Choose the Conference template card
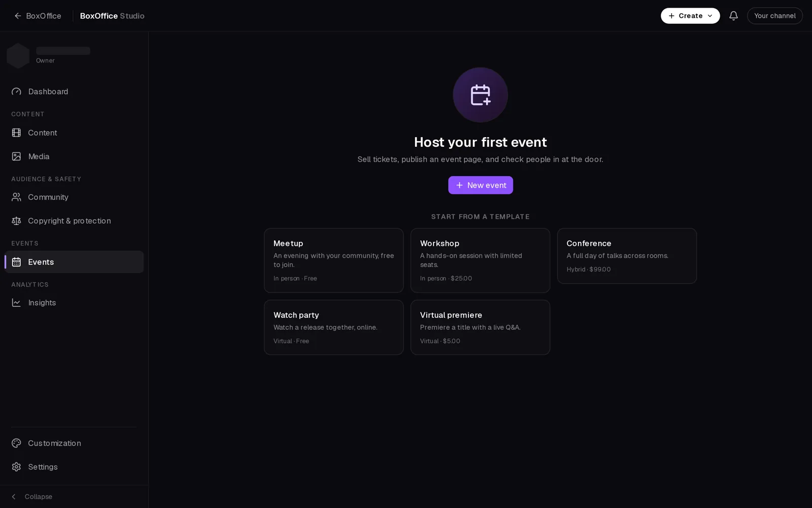The height and width of the screenshot is (508, 812). click(627, 256)
